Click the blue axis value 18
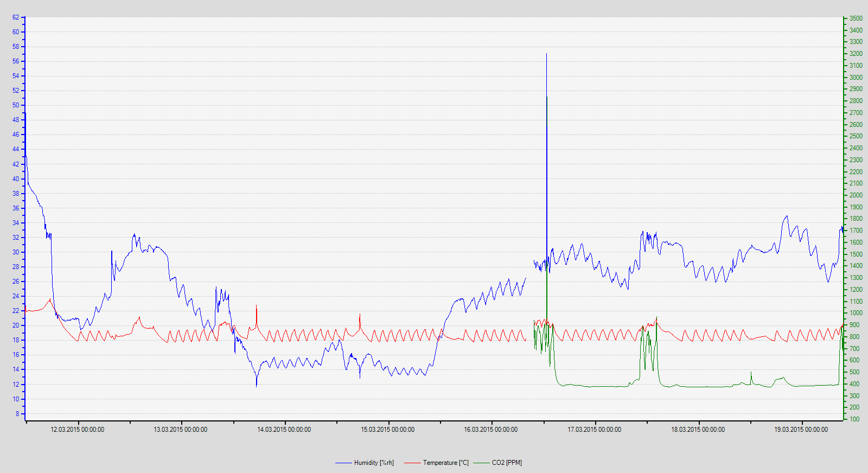The image size is (868, 473). point(16,340)
